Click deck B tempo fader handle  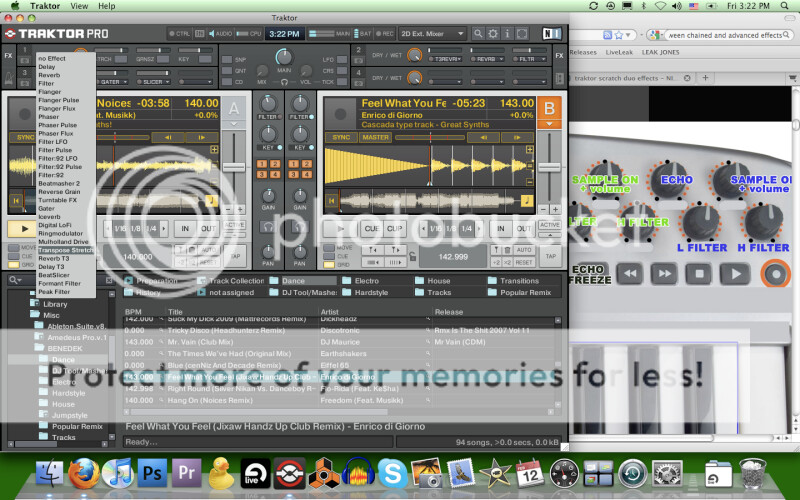coord(549,167)
